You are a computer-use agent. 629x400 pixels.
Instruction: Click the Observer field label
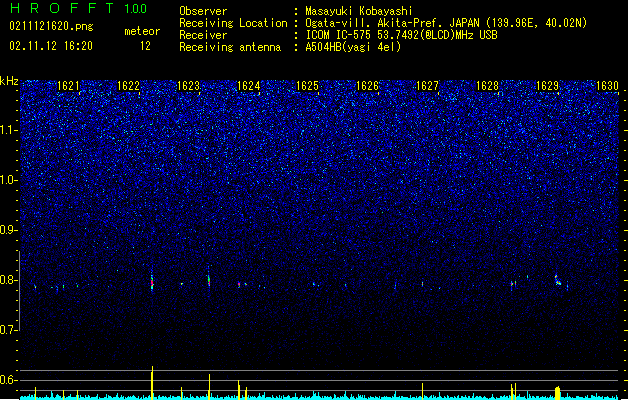(x=203, y=11)
